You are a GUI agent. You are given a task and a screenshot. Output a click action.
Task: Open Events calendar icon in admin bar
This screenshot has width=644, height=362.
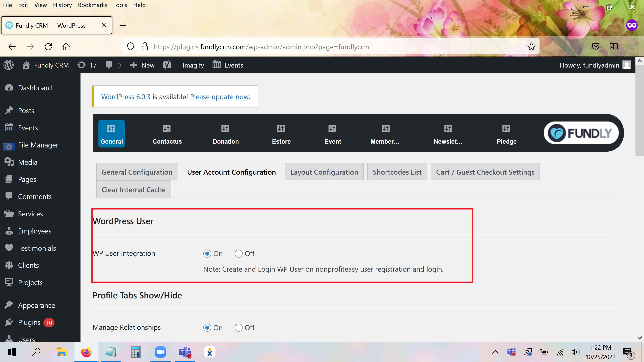(217, 65)
